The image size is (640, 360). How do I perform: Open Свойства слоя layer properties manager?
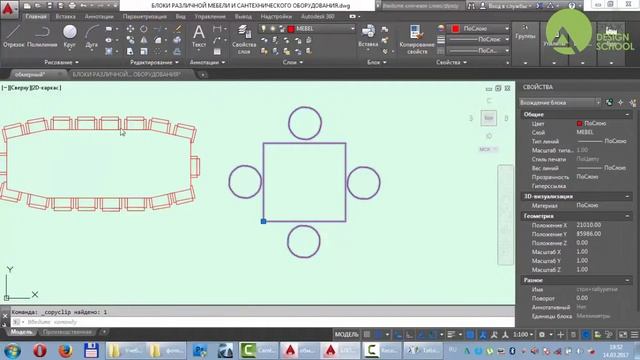[x=244, y=39]
